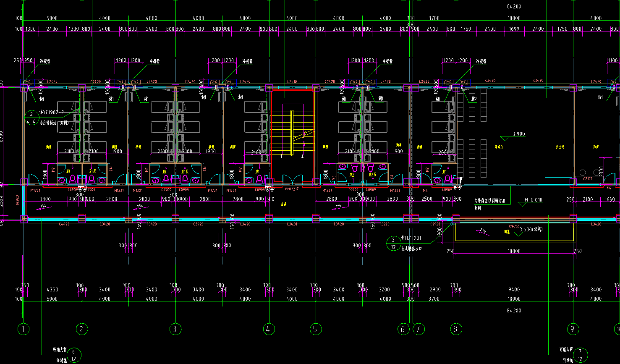The width and height of the screenshot is (620, 364).
Task: Click the C4420 window tag
Action: tap(64, 224)
